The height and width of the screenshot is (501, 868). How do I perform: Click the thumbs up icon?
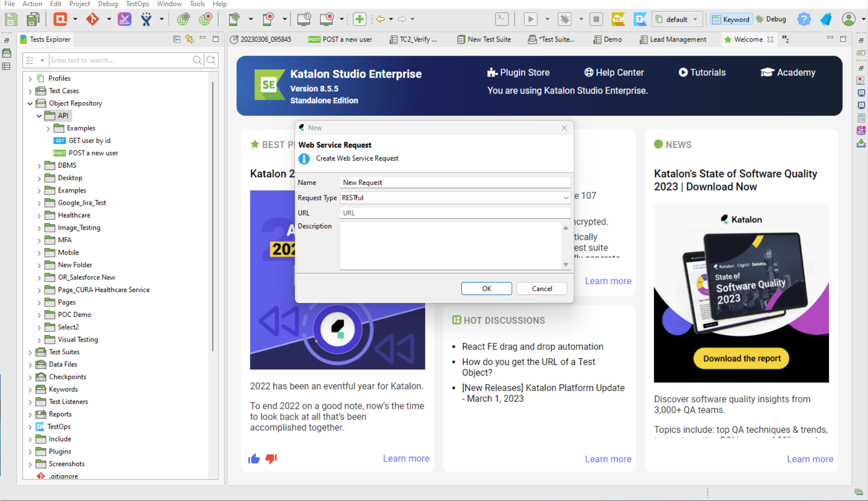pos(254,458)
